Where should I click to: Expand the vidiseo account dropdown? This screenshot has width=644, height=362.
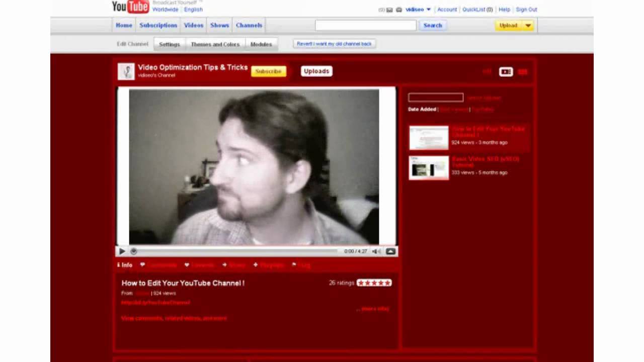point(429,10)
